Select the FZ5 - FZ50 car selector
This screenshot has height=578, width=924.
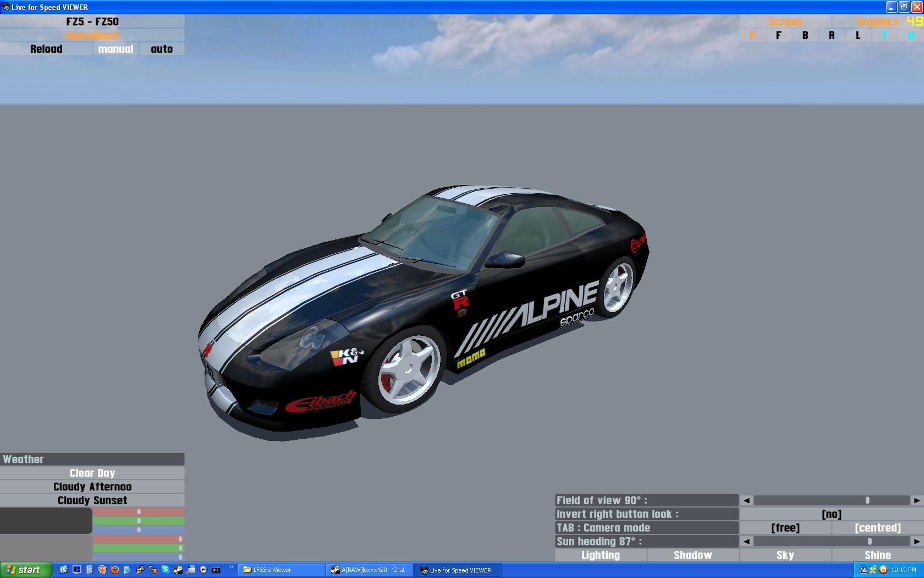pyautogui.click(x=92, y=21)
